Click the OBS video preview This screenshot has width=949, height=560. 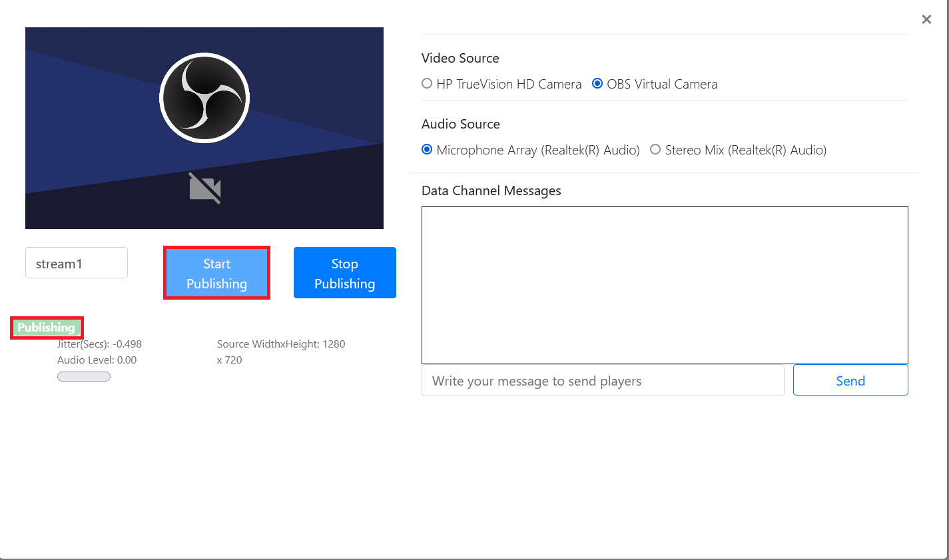[x=204, y=128]
